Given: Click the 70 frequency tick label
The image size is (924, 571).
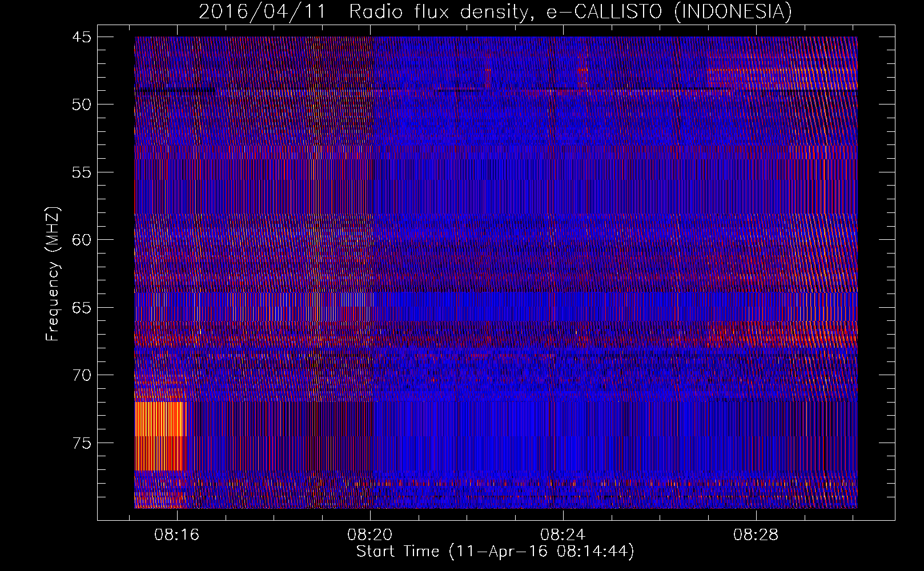Looking at the screenshot, I should pyautogui.click(x=82, y=375).
